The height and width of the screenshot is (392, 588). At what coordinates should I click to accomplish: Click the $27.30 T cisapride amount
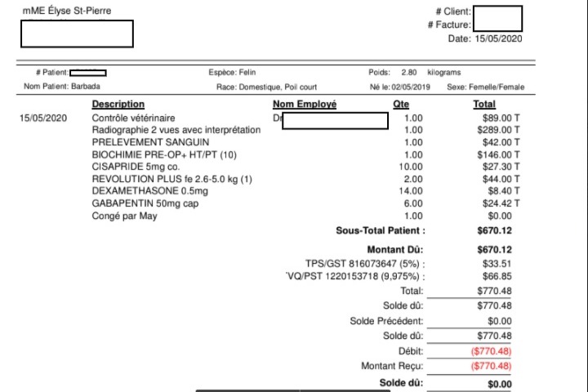coord(501,167)
